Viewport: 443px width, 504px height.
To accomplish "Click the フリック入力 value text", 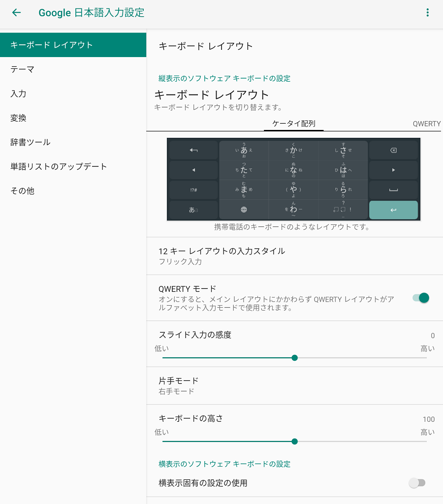I will 180,262.
